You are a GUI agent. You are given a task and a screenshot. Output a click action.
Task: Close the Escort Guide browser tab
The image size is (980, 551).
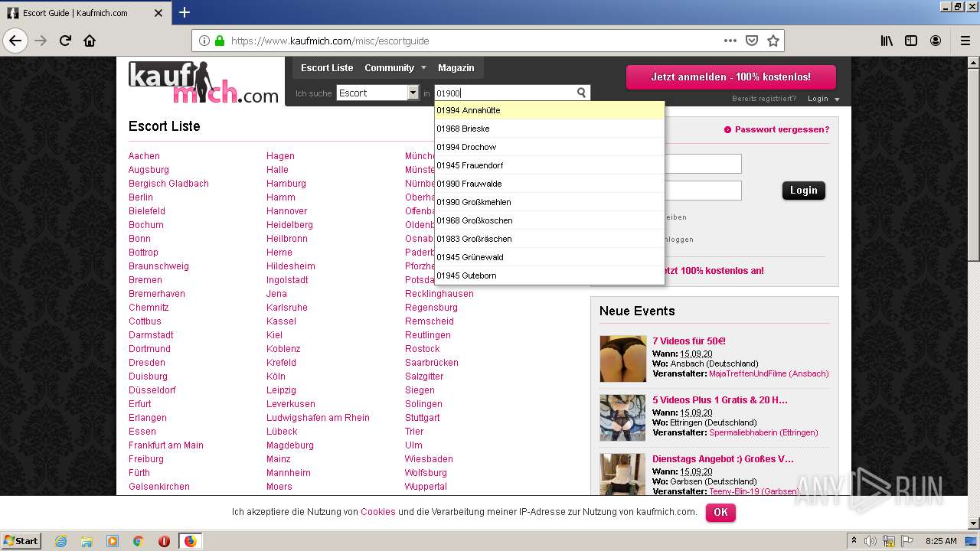(x=158, y=13)
